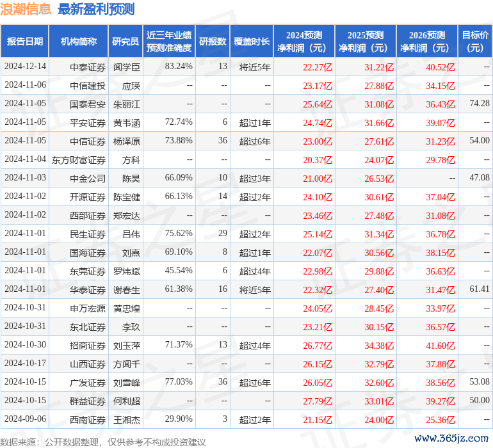Click accuracy value 75.62%
This screenshot has height=448, width=493.
pyautogui.click(x=179, y=233)
